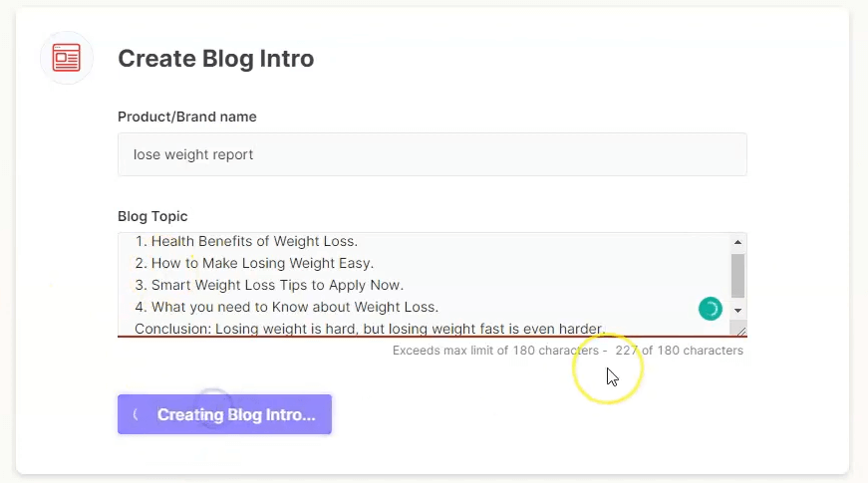Screen dimensions: 868x483
Task: Place cursor in Smart Weight Loss Tips line
Action: [x=269, y=285]
